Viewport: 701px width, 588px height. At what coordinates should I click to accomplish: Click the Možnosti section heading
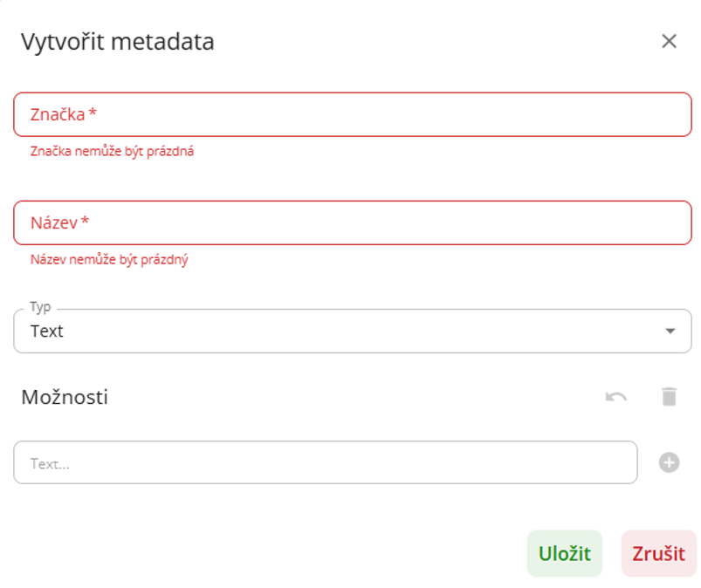(65, 397)
